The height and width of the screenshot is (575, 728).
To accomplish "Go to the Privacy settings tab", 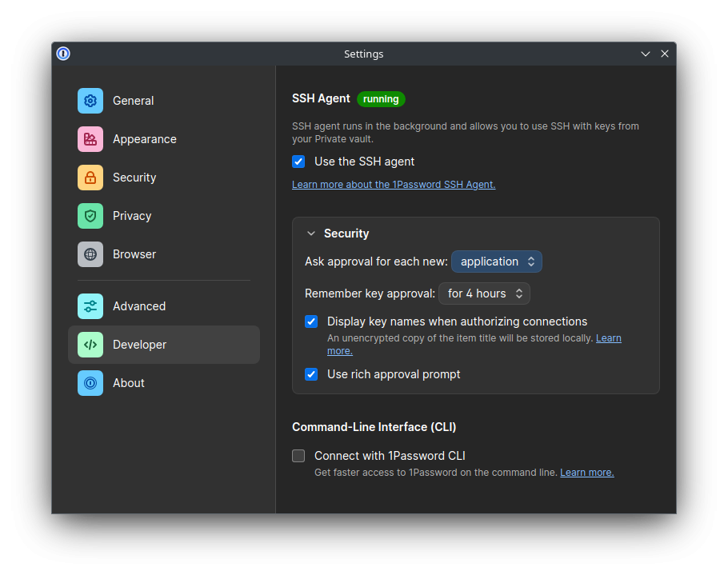I will click(132, 216).
